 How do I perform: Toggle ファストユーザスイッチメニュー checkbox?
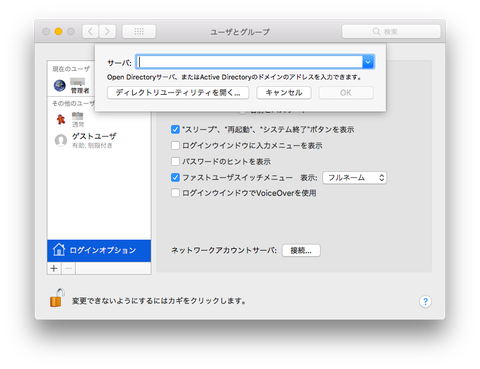(x=175, y=177)
